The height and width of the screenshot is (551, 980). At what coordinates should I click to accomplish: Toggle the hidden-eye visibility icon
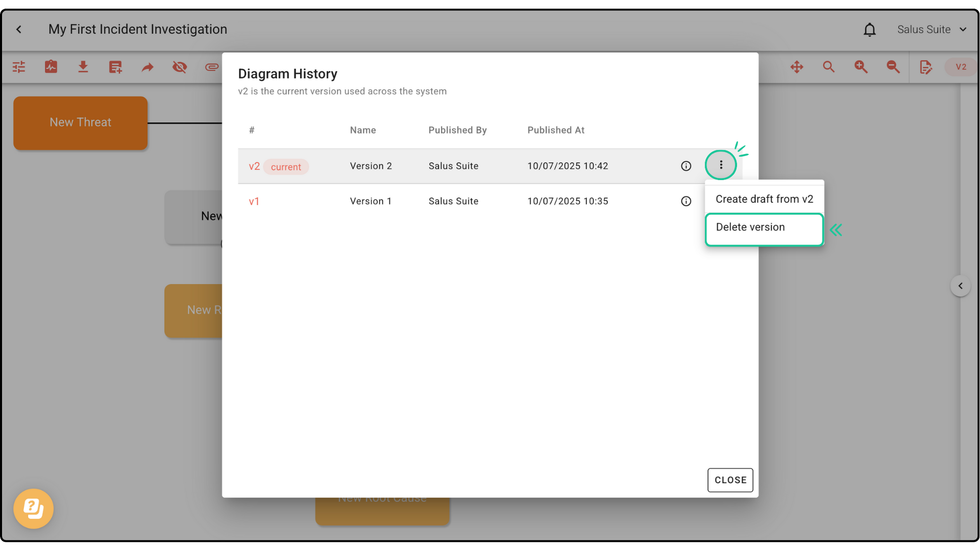pos(180,67)
